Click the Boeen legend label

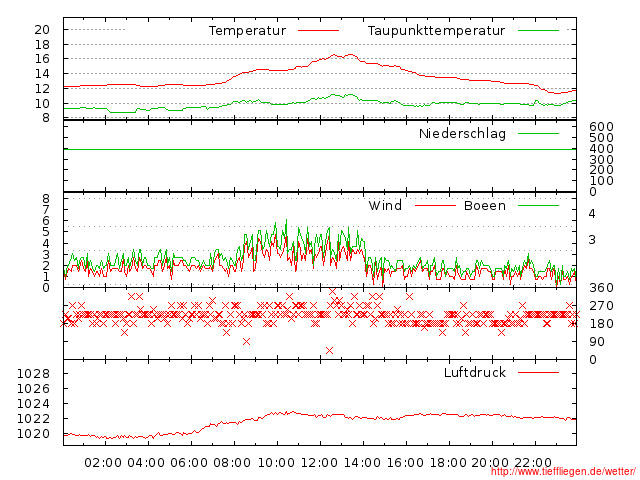coord(485,206)
